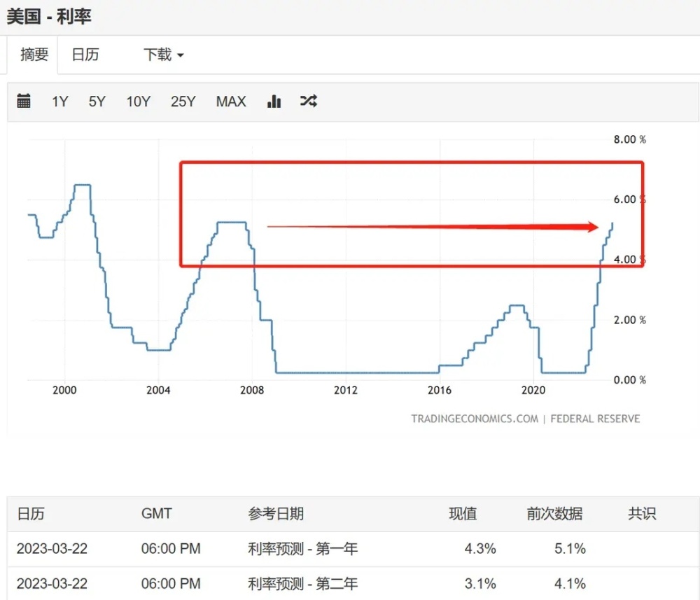The height and width of the screenshot is (600, 700).
Task: Select the 4.3% current value cell
Action: (x=480, y=548)
